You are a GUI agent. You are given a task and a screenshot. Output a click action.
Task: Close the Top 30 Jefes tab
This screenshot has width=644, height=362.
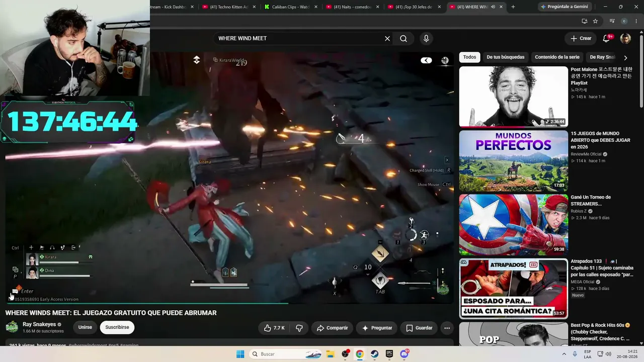point(440,7)
